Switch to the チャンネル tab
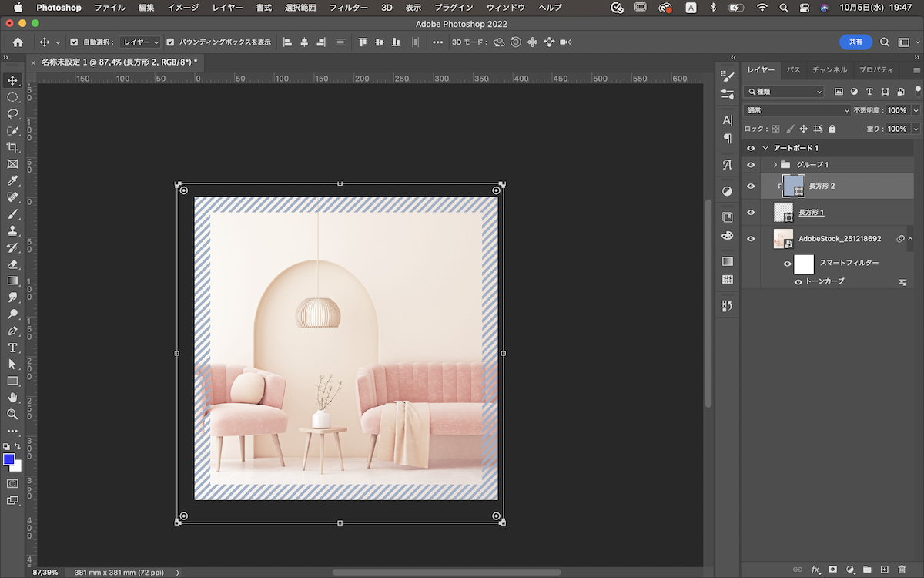The width and height of the screenshot is (924, 578). point(829,70)
